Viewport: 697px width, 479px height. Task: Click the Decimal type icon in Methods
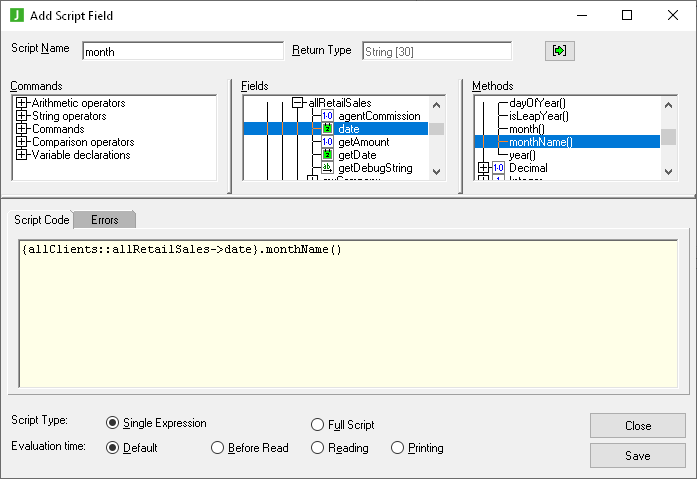click(498, 168)
